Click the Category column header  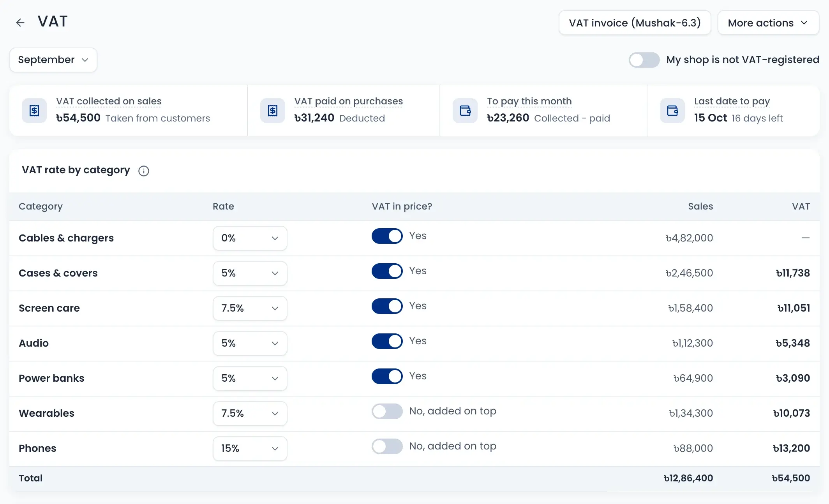click(x=41, y=206)
